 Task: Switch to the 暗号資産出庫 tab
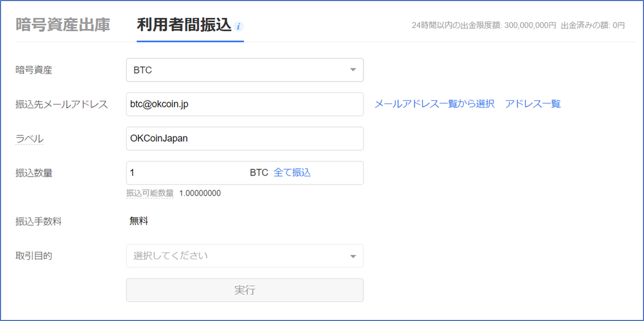click(63, 25)
